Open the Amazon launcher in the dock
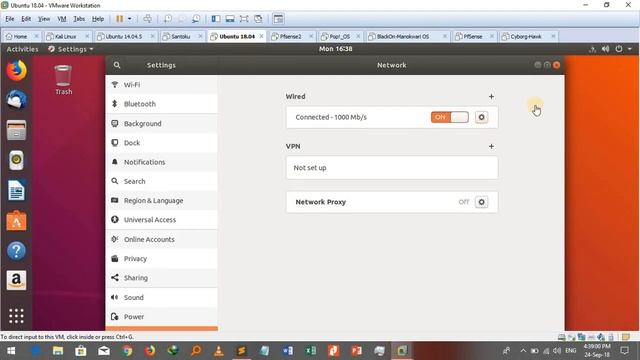Viewport: 640px width, 360px height. tap(16, 280)
